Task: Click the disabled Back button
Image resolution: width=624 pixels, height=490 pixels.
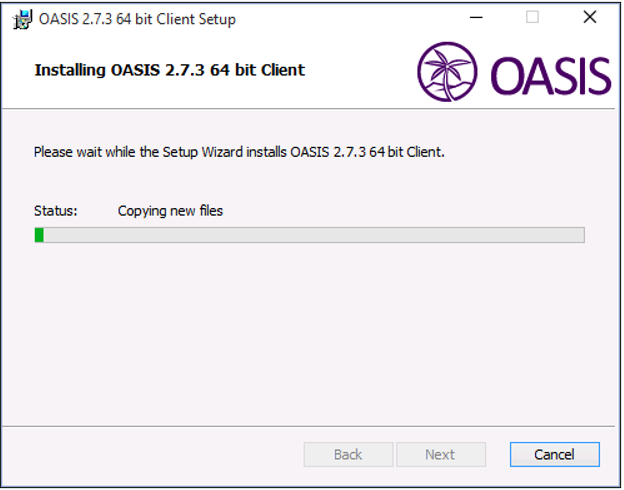Action: tap(348, 454)
